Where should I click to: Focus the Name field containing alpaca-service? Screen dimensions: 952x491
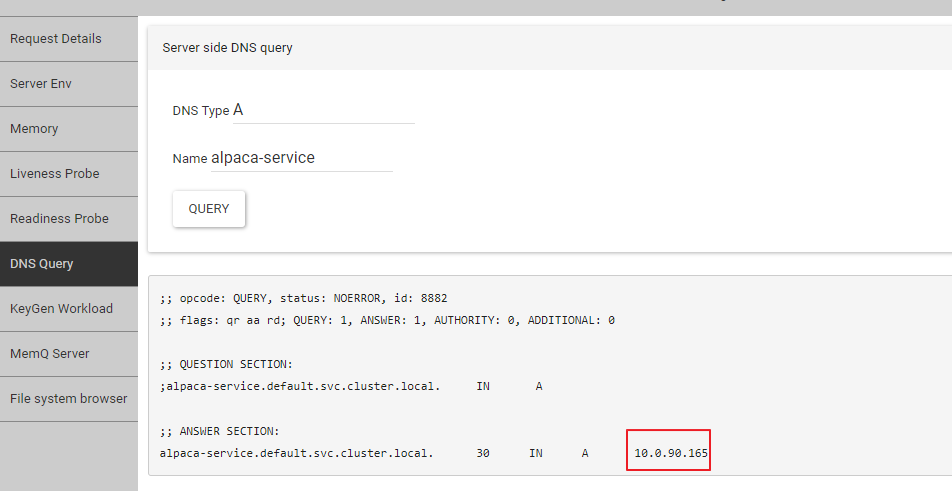coord(302,158)
